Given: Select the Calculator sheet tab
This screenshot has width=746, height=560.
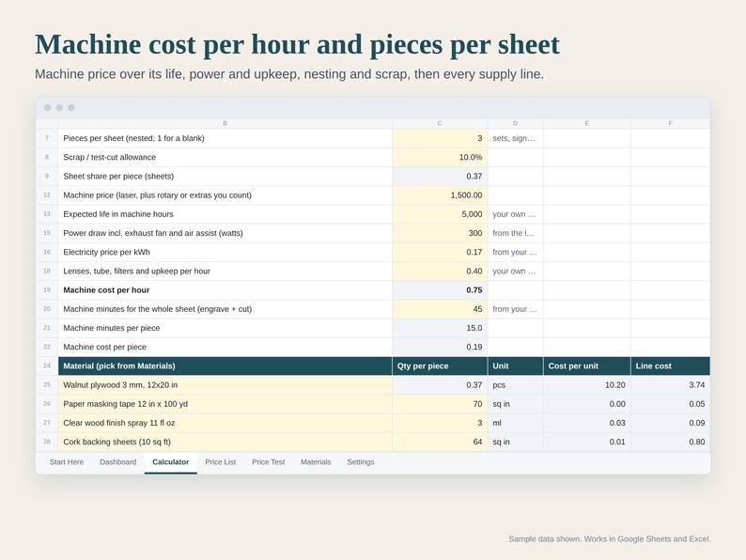Looking at the screenshot, I should [x=170, y=462].
